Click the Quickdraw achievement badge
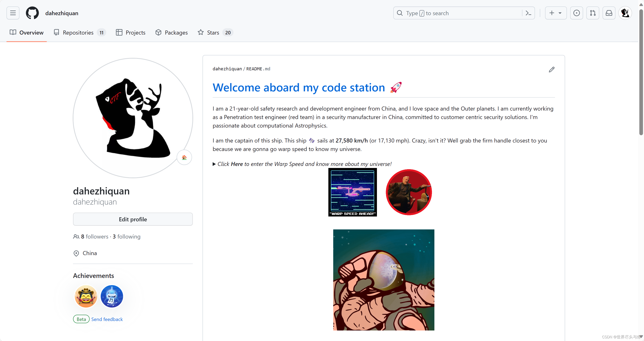The image size is (644, 341). (x=86, y=296)
